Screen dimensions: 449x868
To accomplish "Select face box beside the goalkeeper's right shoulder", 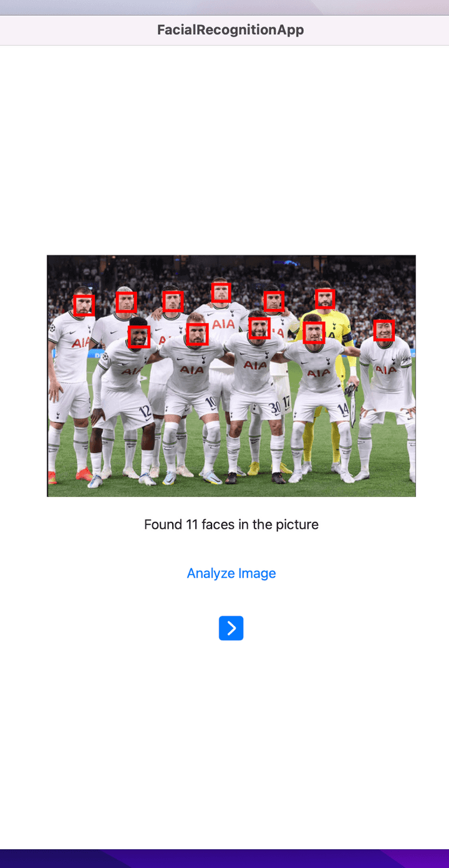I will click(x=274, y=301).
